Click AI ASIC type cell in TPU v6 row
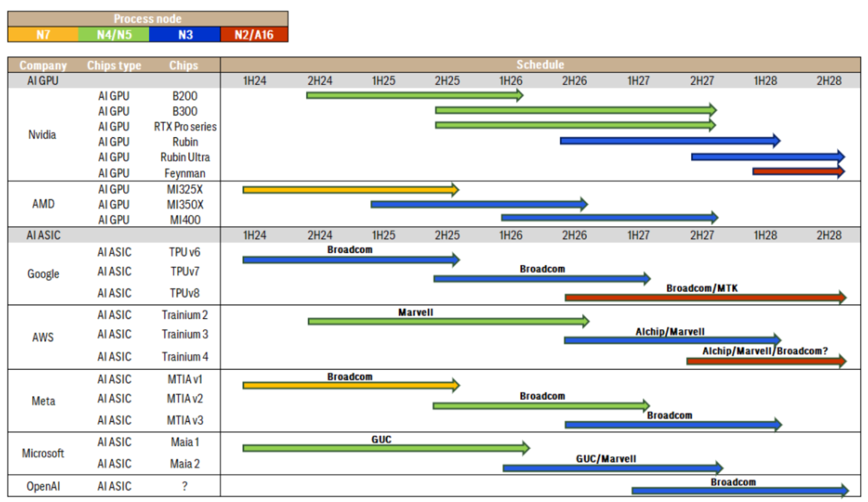The image size is (868, 502). pyautogui.click(x=114, y=252)
